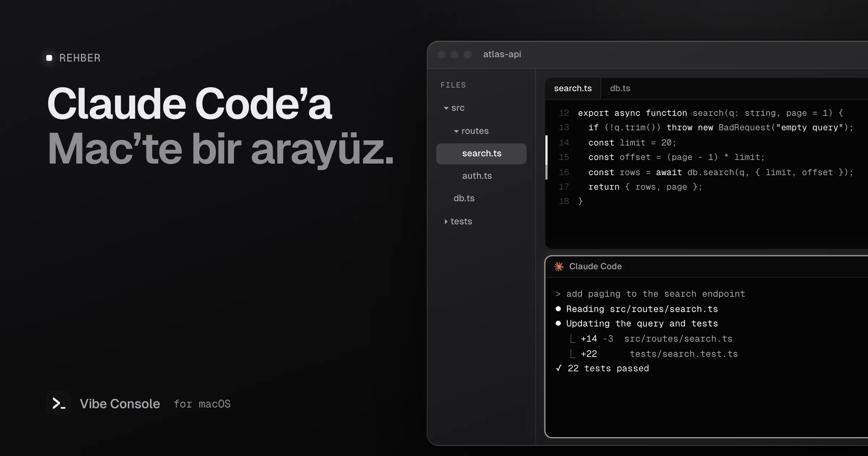
Task: Click the 'const limit = 20;' code line
Action: [632, 143]
